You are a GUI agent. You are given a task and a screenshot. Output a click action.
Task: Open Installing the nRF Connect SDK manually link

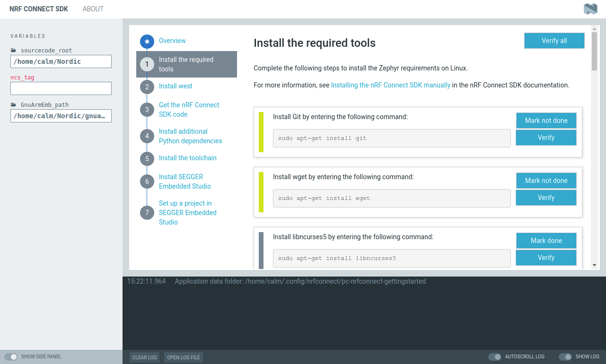[x=391, y=85]
